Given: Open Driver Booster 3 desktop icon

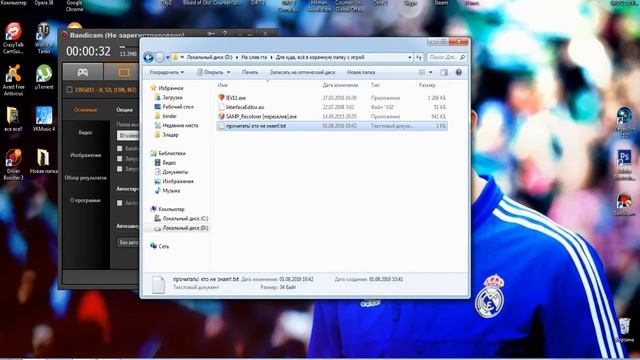Looking at the screenshot, I should (x=13, y=164).
